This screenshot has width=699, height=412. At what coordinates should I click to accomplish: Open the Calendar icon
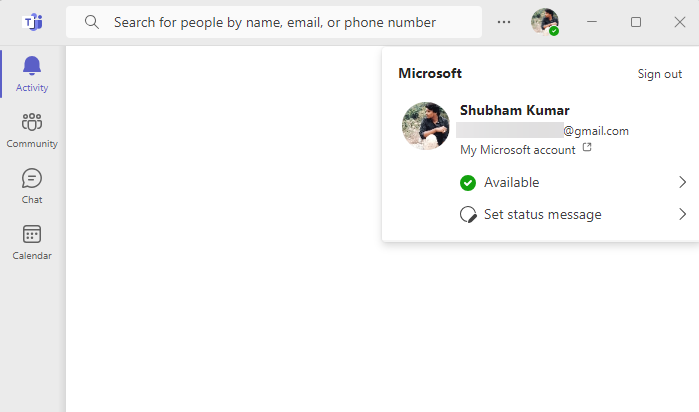32,235
